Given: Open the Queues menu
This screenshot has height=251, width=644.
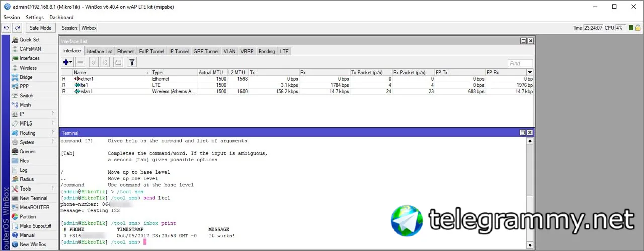Looking at the screenshot, I should pyautogui.click(x=28, y=151).
